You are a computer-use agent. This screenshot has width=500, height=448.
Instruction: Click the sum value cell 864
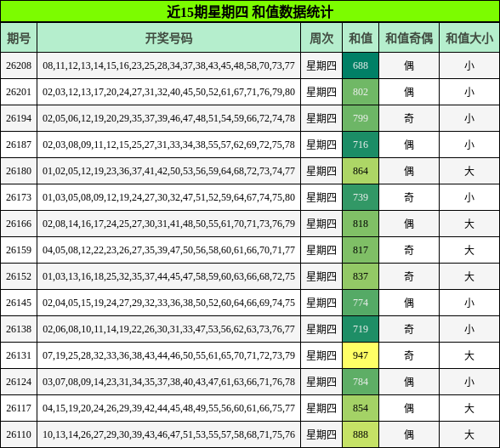pos(361,171)
